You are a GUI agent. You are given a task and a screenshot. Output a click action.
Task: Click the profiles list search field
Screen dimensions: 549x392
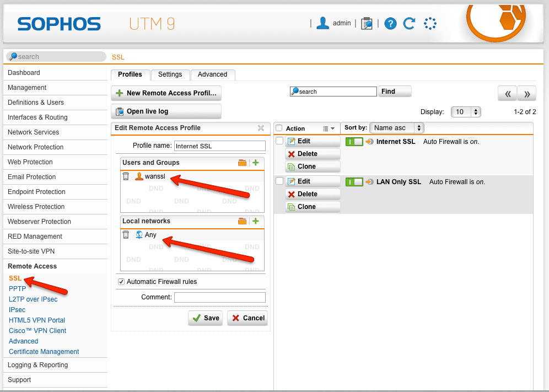coord(333,92)
